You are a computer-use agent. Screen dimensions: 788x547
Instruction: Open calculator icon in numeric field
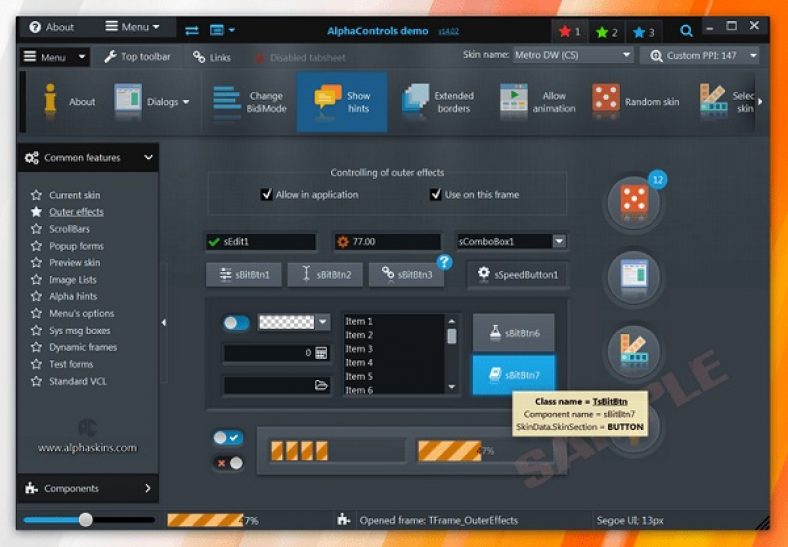321,353
